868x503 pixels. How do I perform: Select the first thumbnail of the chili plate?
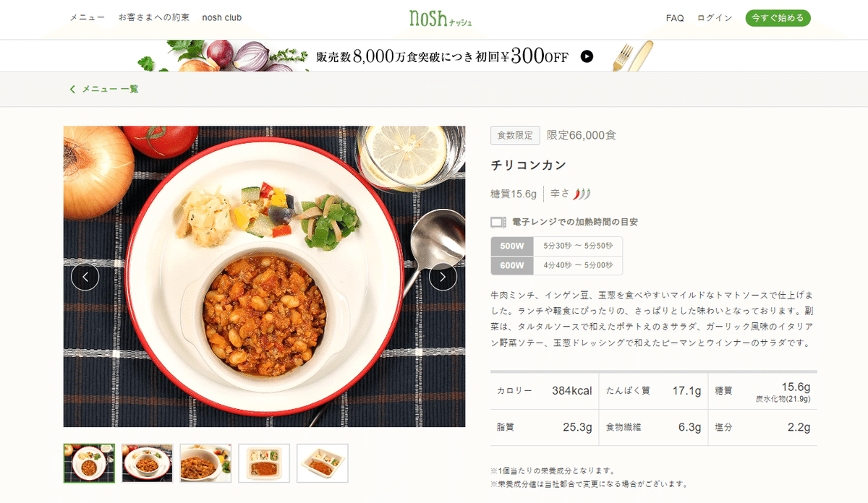pos(89,463)
